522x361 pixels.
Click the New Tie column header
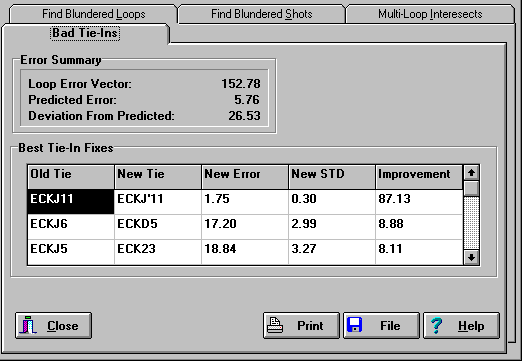[158, 177]
